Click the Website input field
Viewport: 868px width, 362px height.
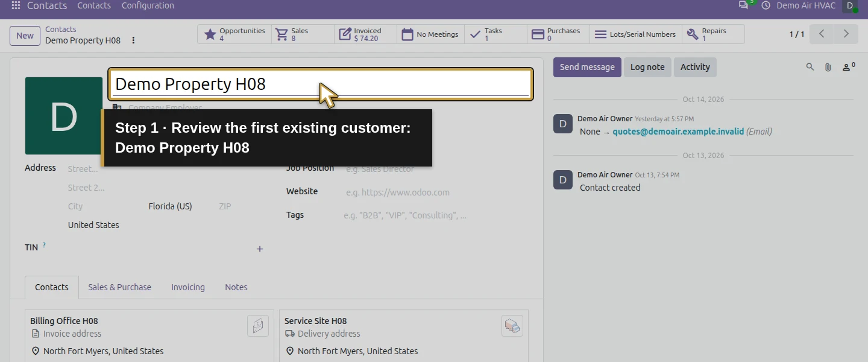437,192
